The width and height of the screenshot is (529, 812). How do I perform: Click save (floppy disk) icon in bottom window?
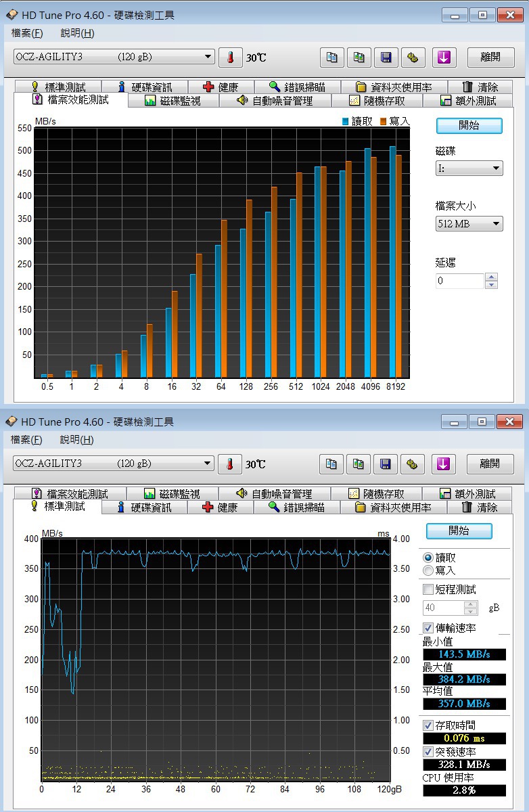(386, 464)
